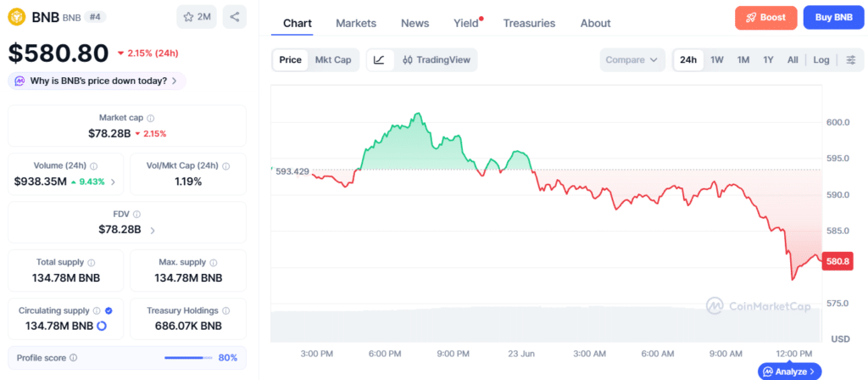
Task: Add BNB to watchlist with star button
Action: click(x=197, y=17)
